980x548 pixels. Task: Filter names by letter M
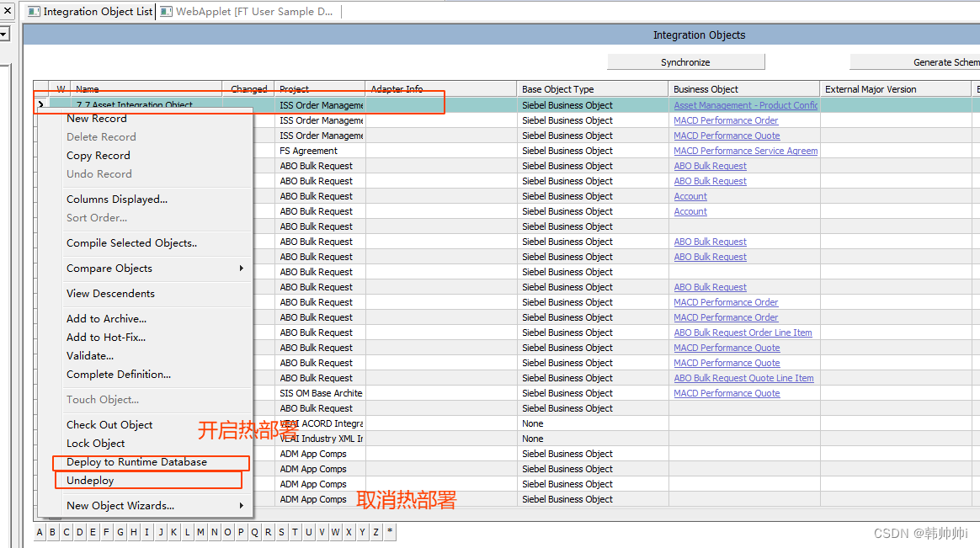(x=200, y=532)
